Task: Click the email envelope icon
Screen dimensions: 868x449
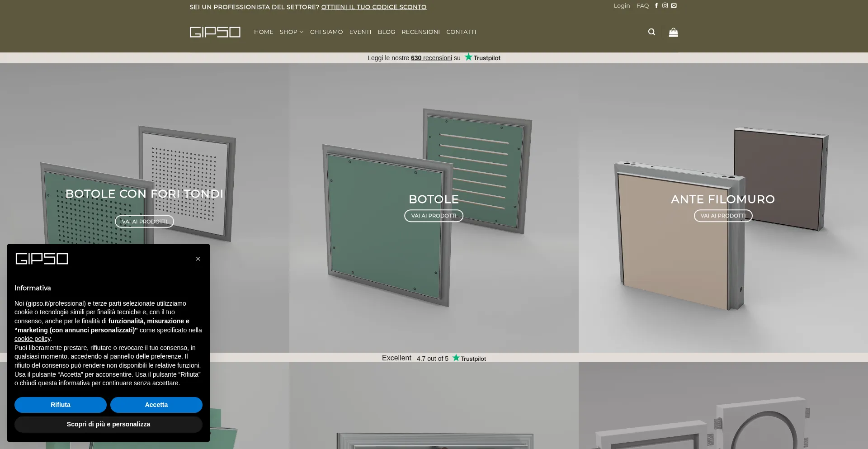Action: point(674,6)
